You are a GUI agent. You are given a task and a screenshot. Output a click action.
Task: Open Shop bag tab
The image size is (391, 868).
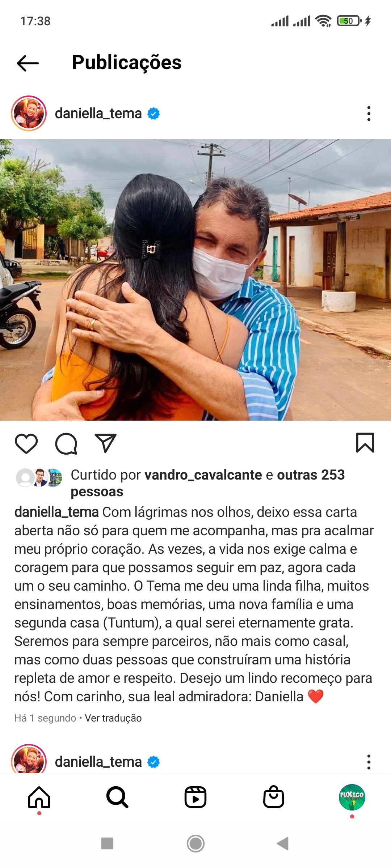pos(274,797)
